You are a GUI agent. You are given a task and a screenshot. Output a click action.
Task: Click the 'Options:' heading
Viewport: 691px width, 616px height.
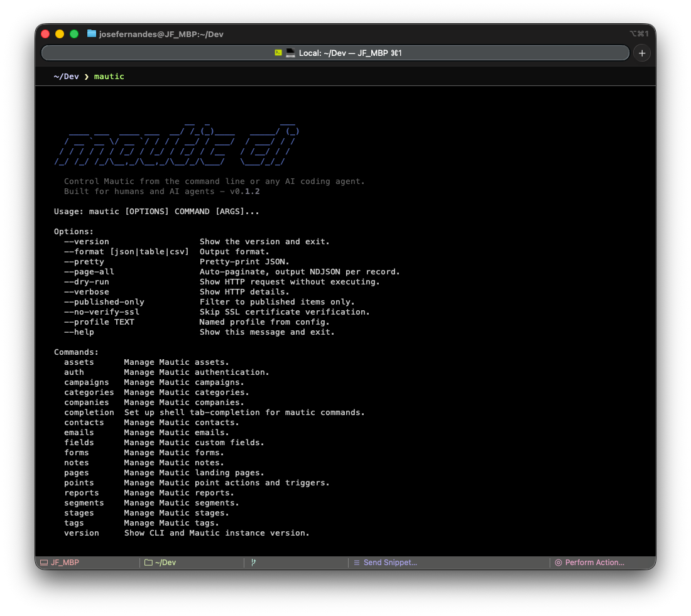point(73,232)
